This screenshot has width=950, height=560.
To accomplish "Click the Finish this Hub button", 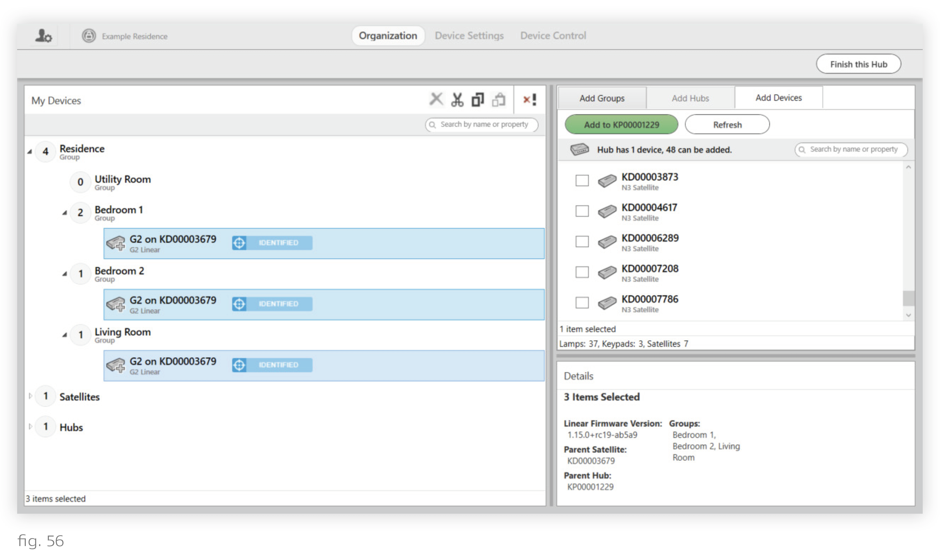I will click(858, 64).
